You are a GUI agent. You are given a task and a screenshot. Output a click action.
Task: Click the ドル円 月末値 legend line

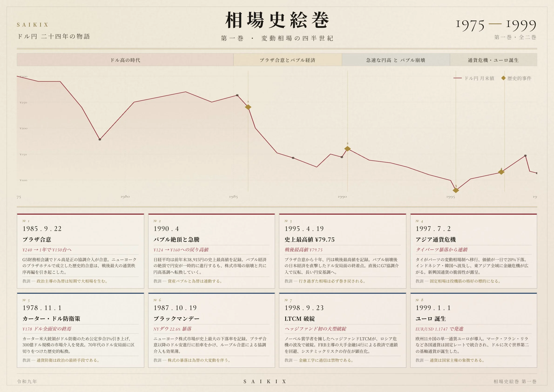click(457, 78)
